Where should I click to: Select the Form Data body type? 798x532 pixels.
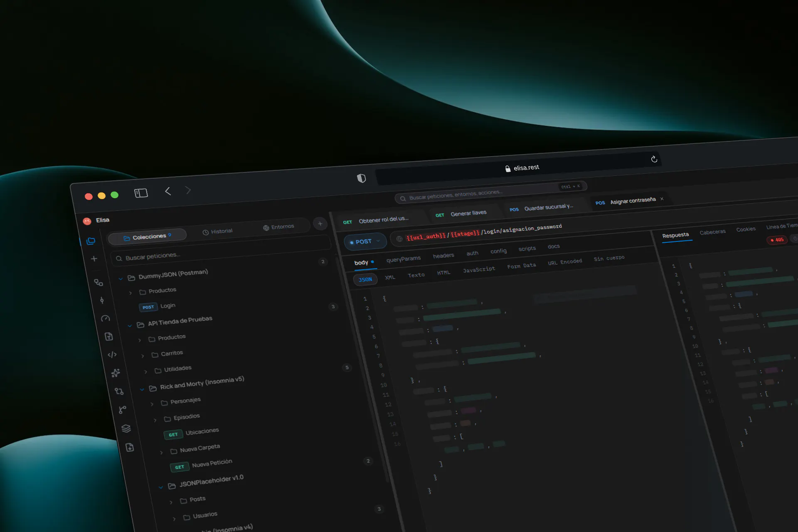[521, 266]
